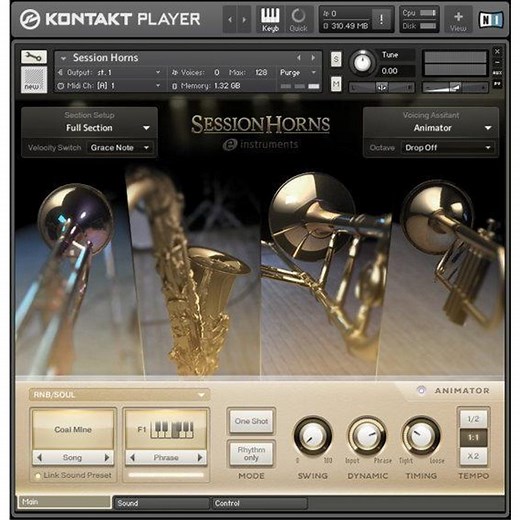Screen dimensions: 520x520
Task: Go to next item in header arrows
Action: pyautogui.click(x=244, y=20)
